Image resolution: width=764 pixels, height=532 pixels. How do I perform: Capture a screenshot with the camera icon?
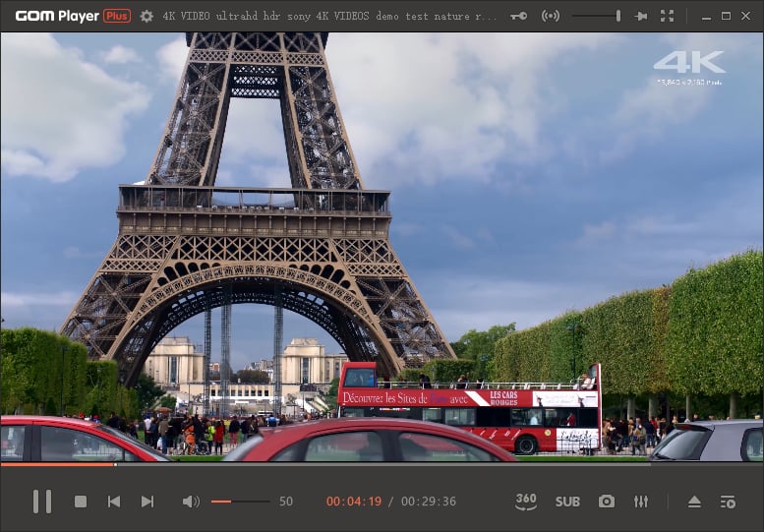point(607,502)
